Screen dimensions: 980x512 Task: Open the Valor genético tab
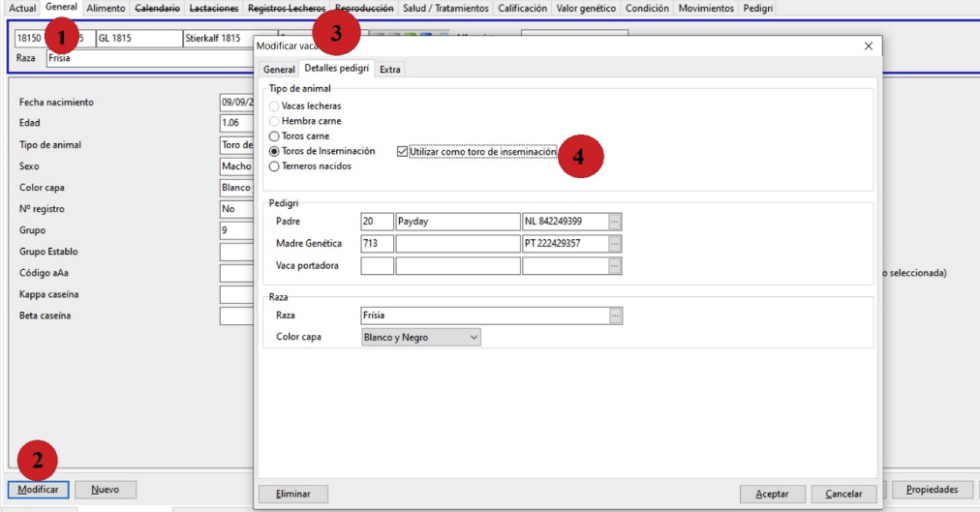(x=586, y=8)
